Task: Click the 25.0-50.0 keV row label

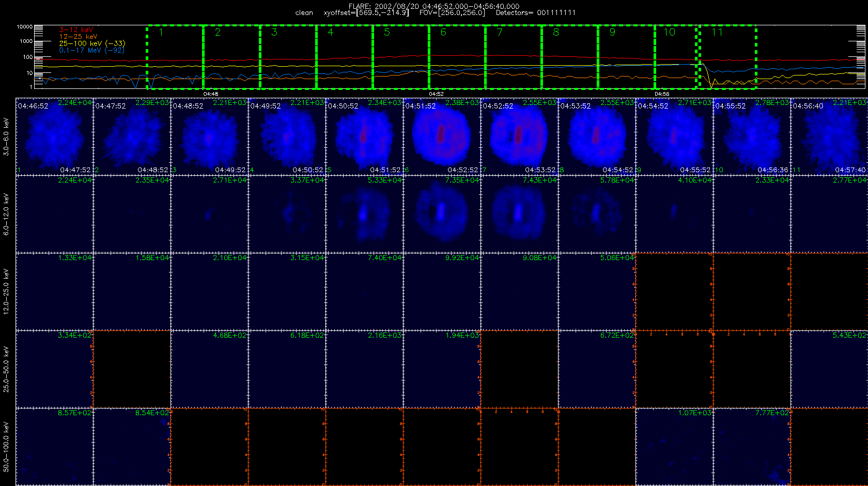Action: point(6,369)
